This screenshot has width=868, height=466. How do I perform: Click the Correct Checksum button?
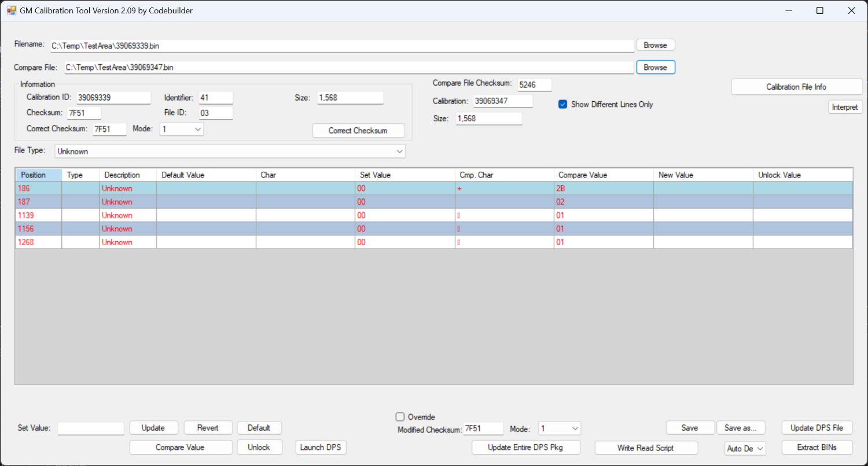click(x=358, y=131)
